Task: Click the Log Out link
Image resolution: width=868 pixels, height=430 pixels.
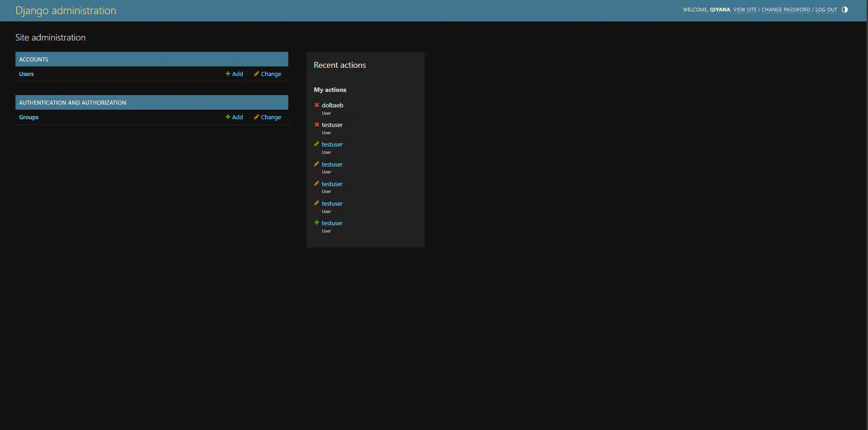Action: pyautogui.click(x=826, y=10)
